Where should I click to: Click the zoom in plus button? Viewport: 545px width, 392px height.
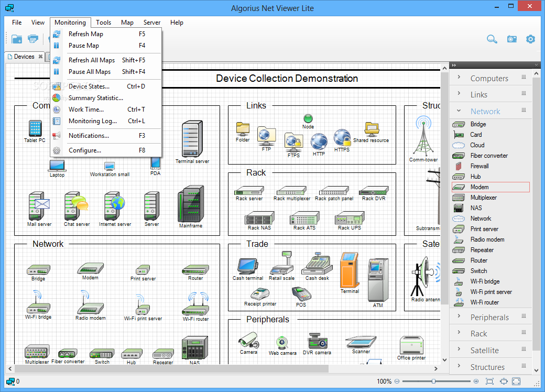(476, 382)
